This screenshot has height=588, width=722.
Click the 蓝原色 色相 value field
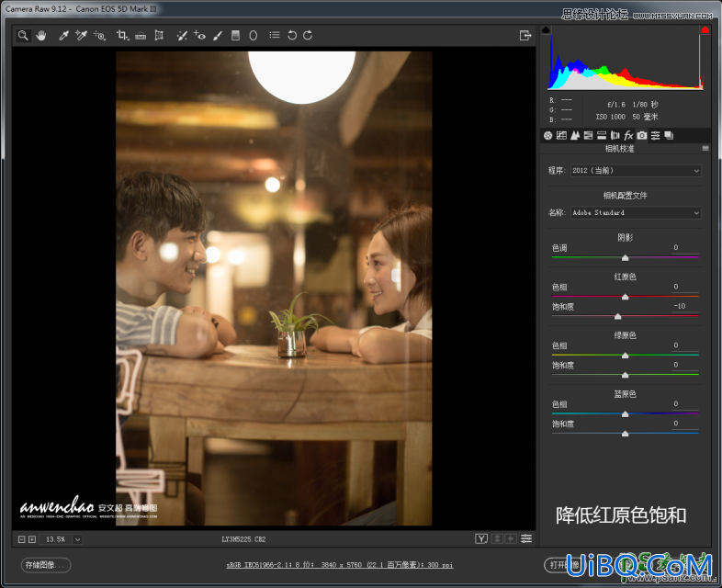click(684, 404)
